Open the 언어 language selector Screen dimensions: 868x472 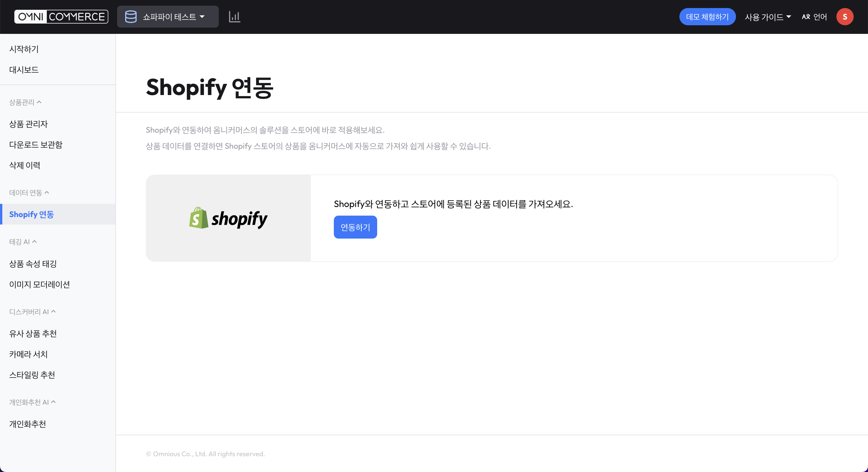coord(814,17)
